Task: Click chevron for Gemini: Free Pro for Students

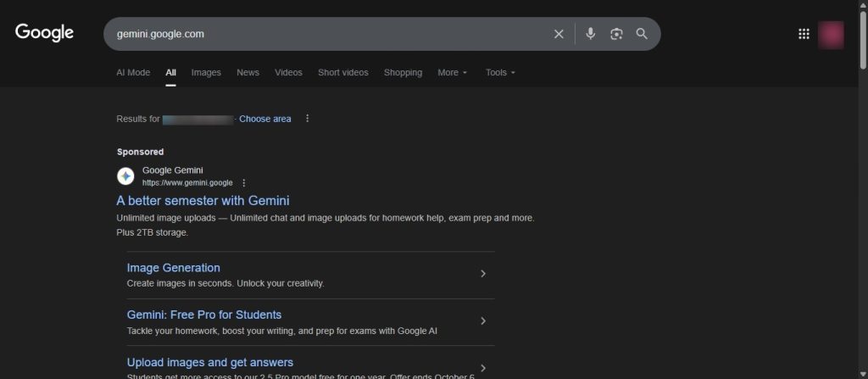Action: 483,321
